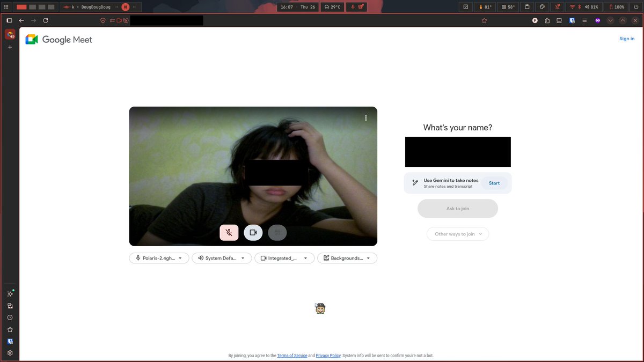Image resolution: width=644 pixels, height=362 pixels.
Task: Open the clipboard icon in the top bar
Action: 527,7
